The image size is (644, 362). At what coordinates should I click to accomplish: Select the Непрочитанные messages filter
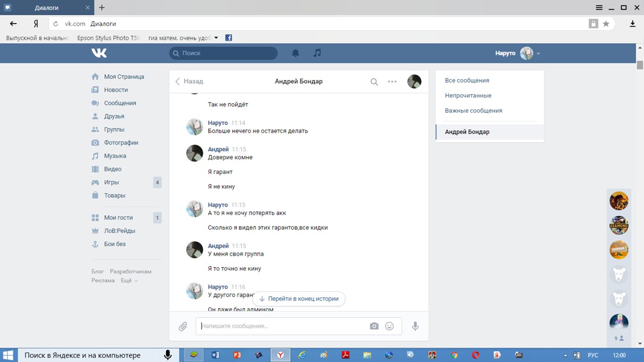[468, 96]
